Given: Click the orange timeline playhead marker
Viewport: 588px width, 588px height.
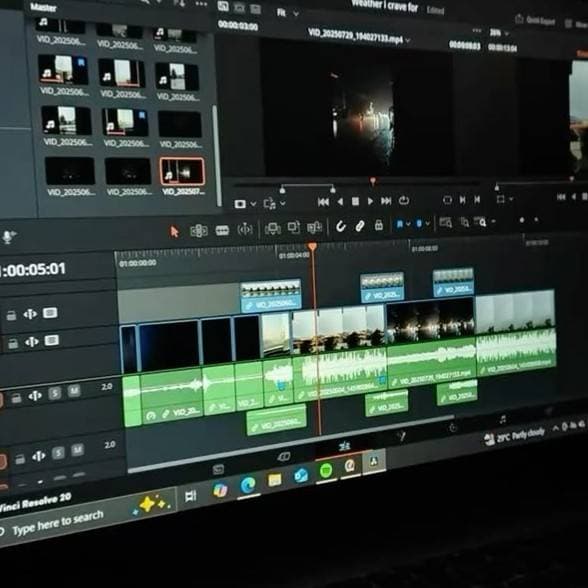Looking at the screenshot, I should pos(312,247).
